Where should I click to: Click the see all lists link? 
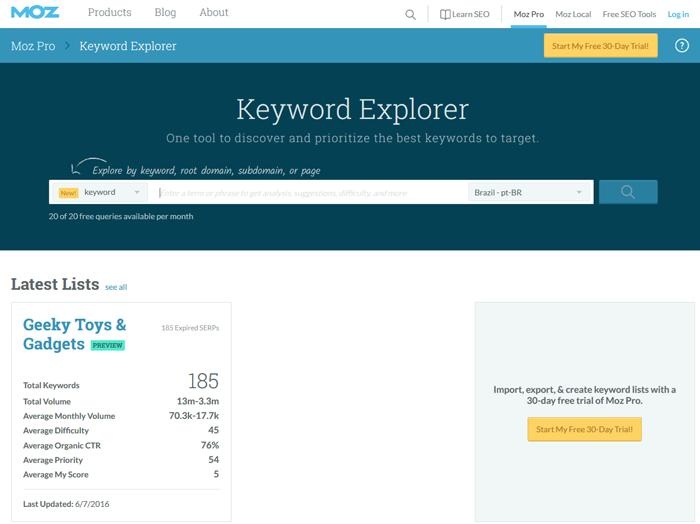click(x=116, y=287)
